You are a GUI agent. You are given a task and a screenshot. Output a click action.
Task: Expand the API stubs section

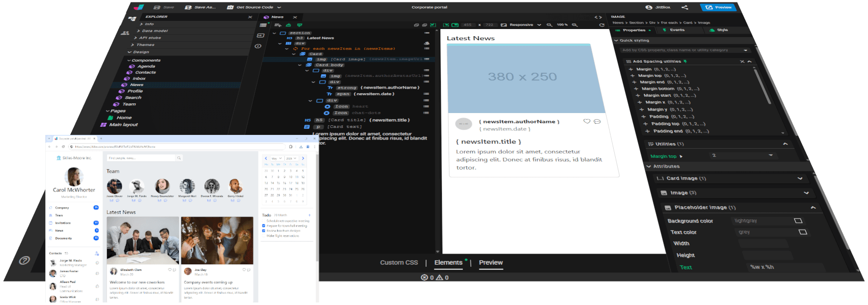[x=136, y=38]
